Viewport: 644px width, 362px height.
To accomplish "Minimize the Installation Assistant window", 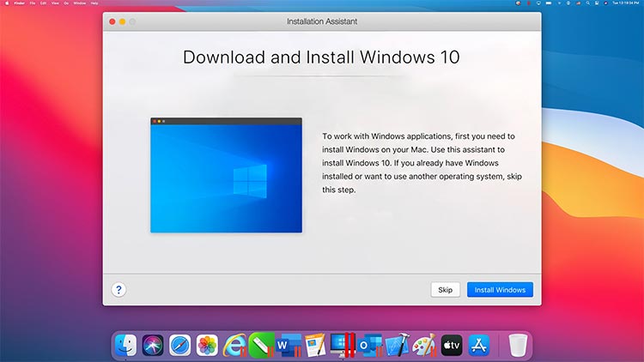I will pos(123,21).
